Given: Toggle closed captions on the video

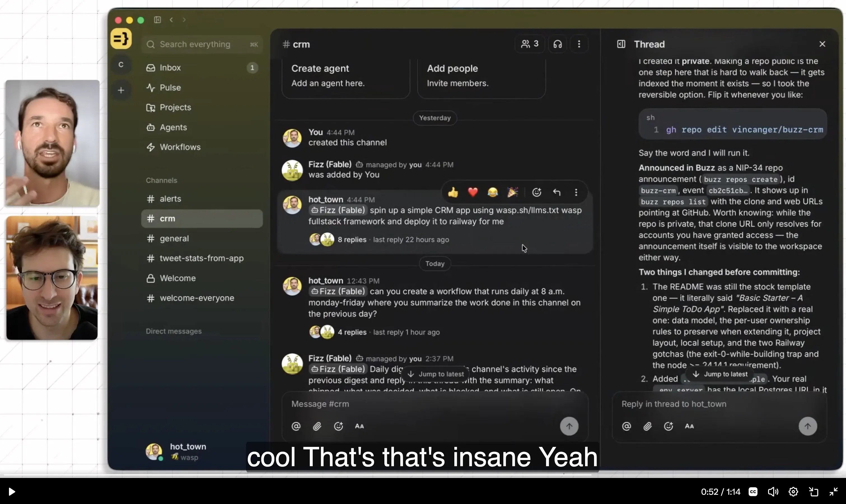Looking at the screenshot, I should (x=753, y=491).
